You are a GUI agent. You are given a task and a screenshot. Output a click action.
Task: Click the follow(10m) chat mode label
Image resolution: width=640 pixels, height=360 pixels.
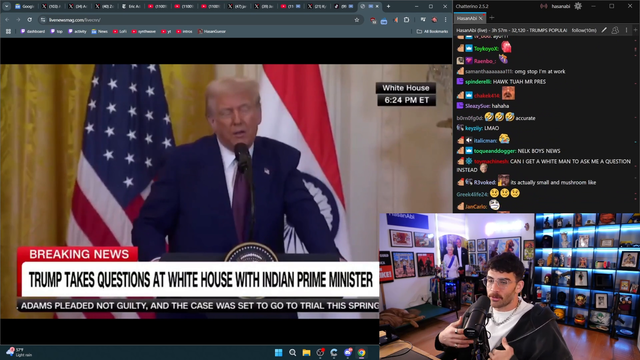584,30
